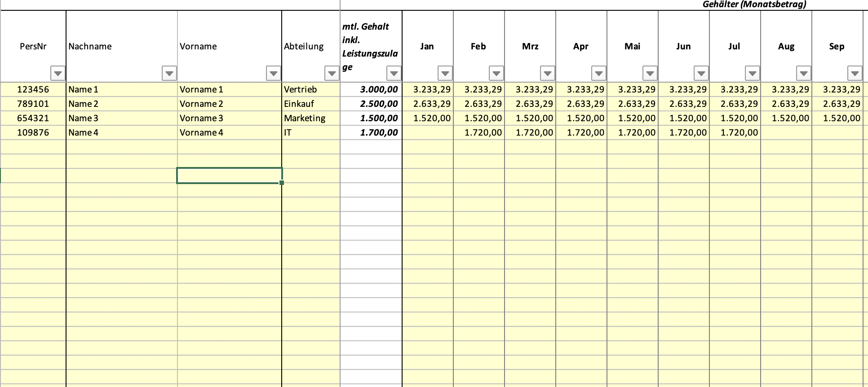868x387 pixels.
Task: Open the Jun column filter dropdown
Action: [x=701, y=73]
